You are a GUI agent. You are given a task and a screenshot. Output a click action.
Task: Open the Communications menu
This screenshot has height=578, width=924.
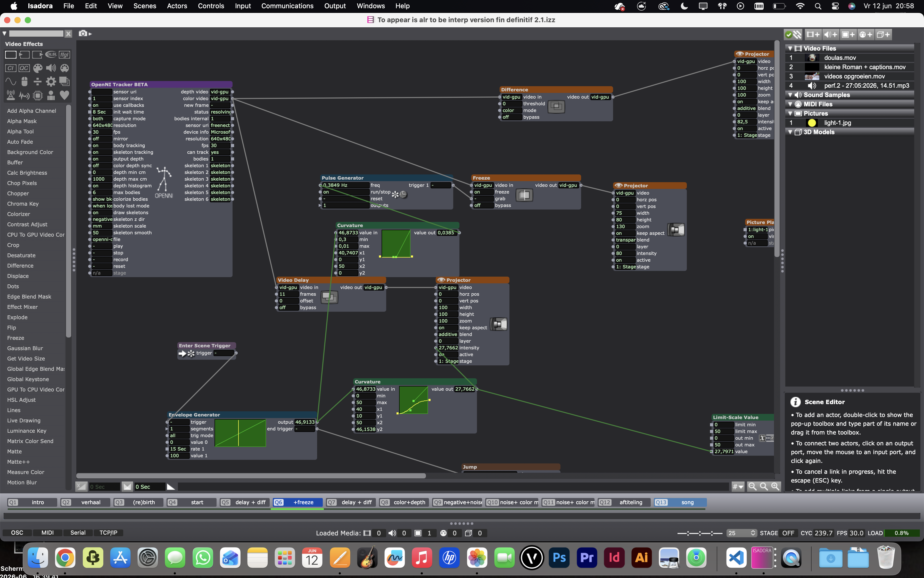tap(287, 6)
